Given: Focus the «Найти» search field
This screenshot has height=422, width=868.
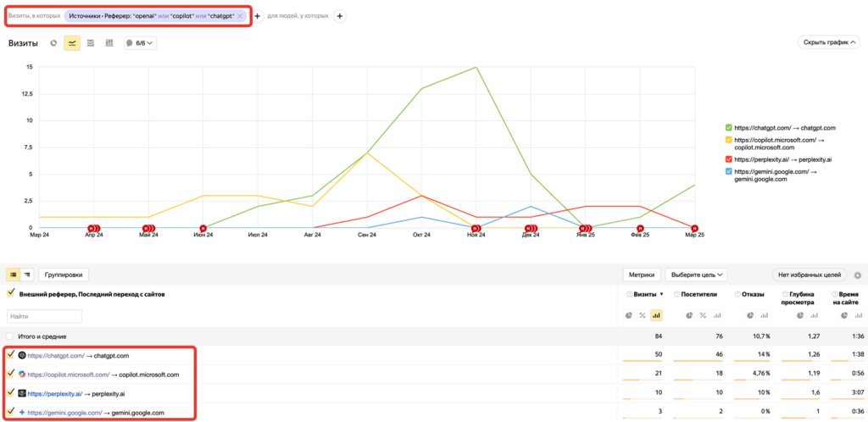Looking at the screenshot, I should coord(44,316).
